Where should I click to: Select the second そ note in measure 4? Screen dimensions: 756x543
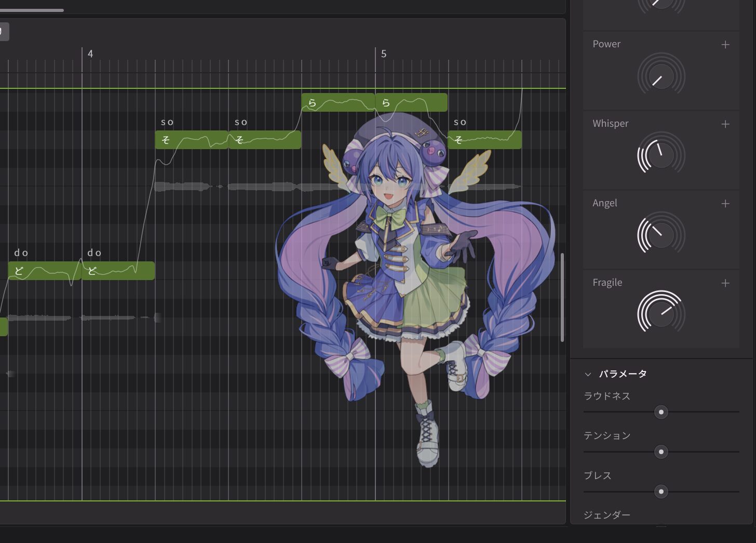point(265,140)
